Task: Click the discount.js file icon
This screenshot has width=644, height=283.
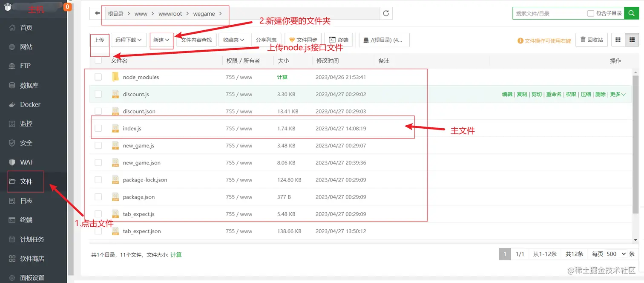Action: coord(115,94)
